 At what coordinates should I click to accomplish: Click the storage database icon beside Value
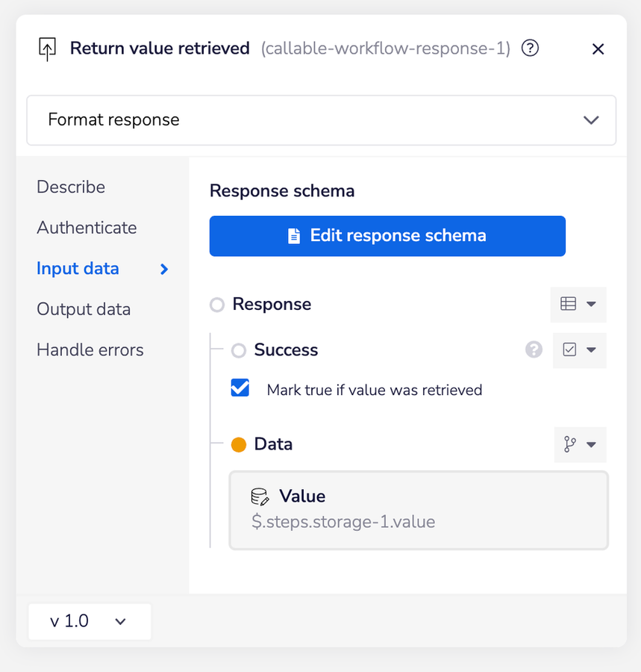pyautogui.click(x=260, y=497)
